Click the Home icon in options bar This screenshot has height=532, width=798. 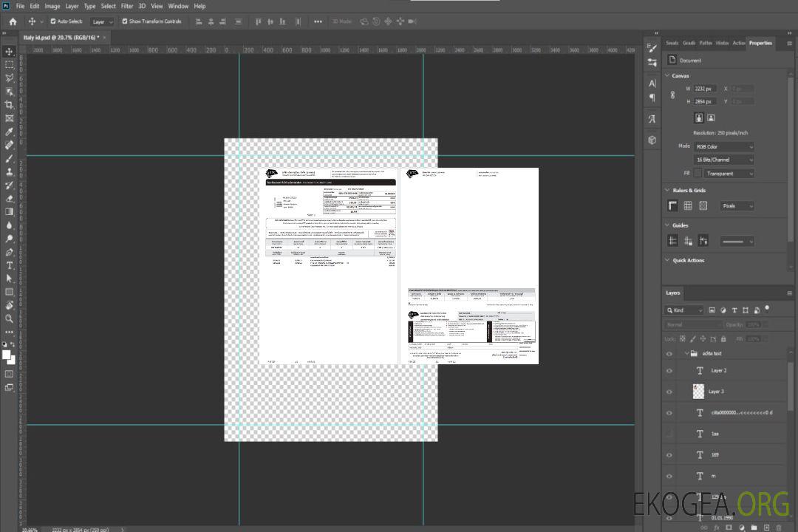[x=13, y=21]
